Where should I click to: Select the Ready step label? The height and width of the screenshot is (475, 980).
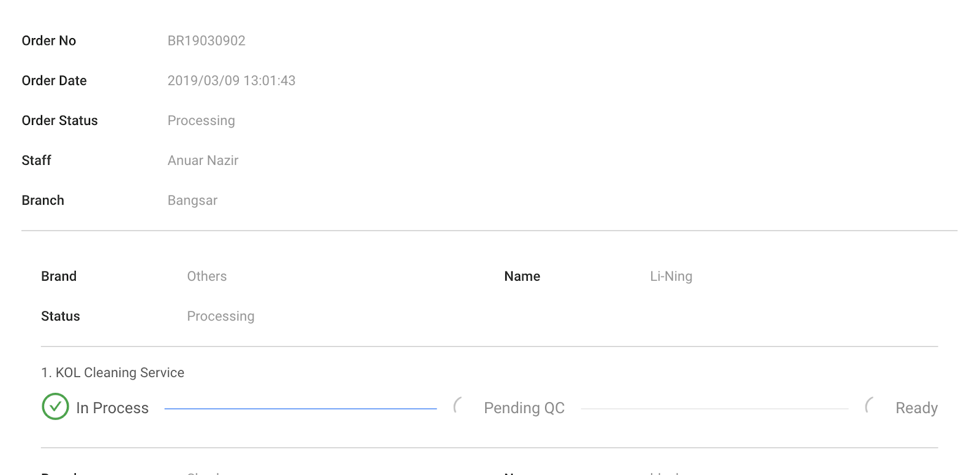click(916, 408)
